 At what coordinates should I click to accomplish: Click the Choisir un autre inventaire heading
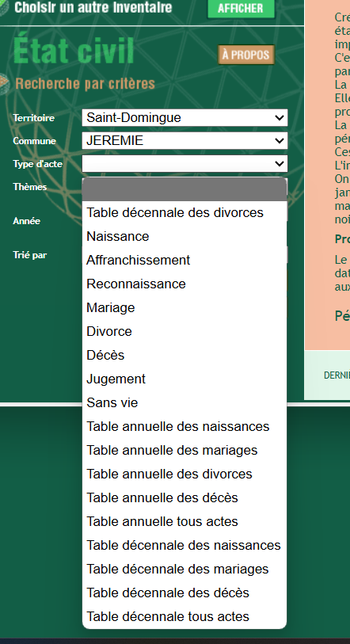coord(93,7)
